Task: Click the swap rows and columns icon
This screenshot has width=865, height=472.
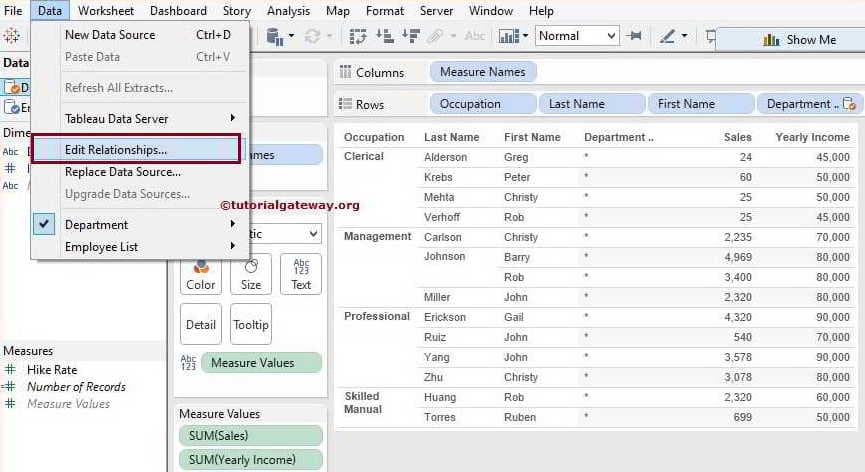Action: tap(358, 36)
